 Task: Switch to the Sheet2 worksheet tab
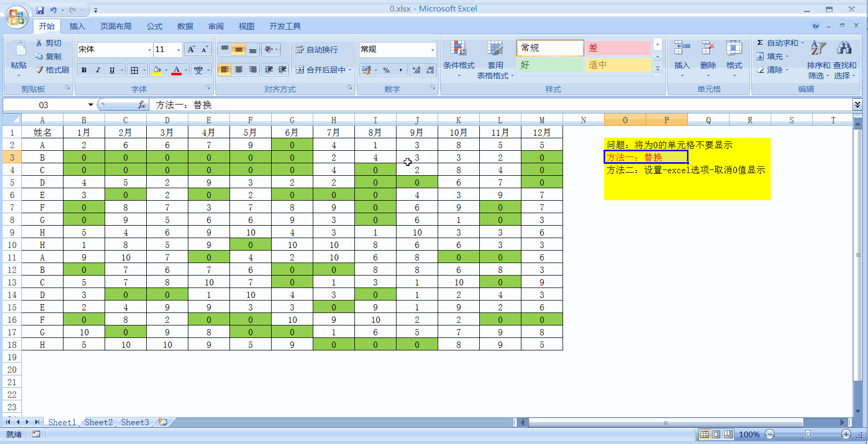98,422
